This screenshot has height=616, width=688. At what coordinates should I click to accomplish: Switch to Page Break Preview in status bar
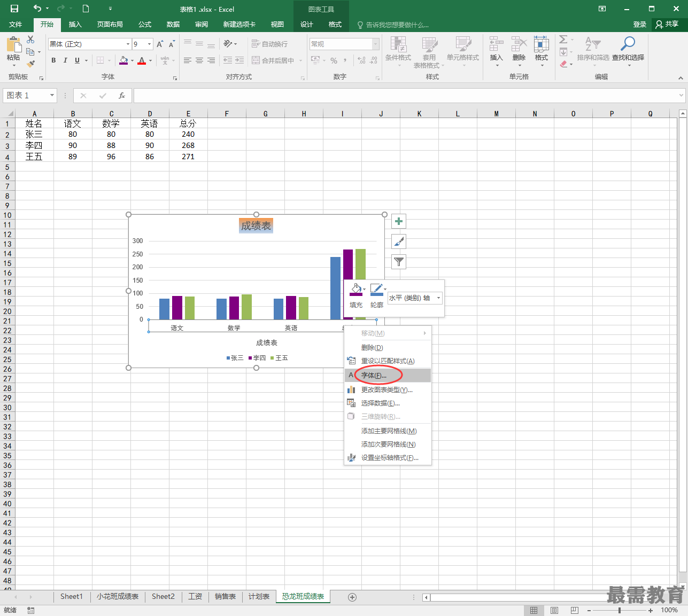(x=575, y=610)
